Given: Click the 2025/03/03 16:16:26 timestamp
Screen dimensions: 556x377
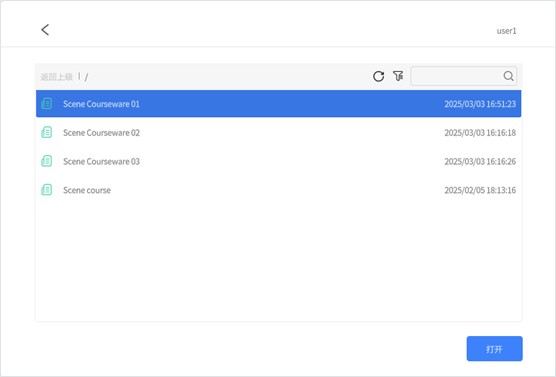Looking at the screenshot, I should click(x=480, y=161).
